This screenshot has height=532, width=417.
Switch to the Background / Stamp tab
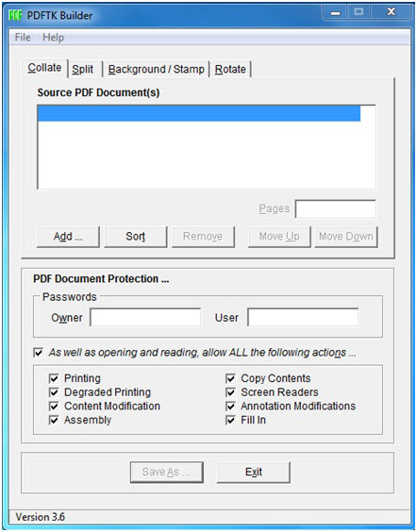point(156,69)
